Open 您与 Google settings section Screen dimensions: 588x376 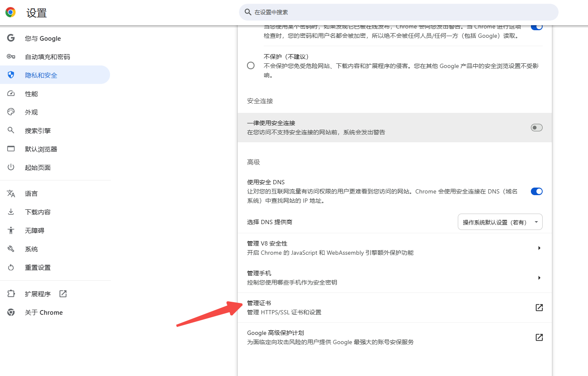click(55, 38)
